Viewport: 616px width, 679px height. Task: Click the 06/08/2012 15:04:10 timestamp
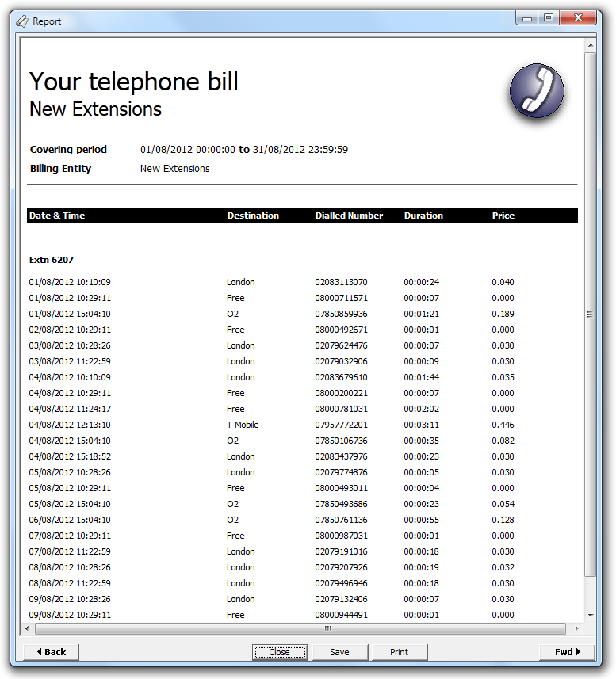70,520
